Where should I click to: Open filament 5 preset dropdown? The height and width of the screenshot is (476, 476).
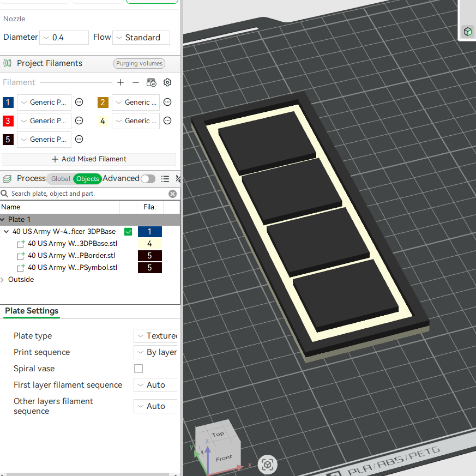click(44, 140)
